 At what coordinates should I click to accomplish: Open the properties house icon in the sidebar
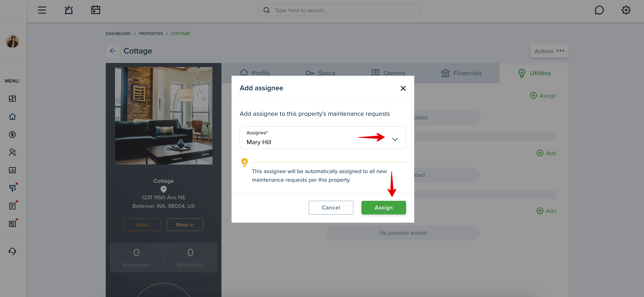12,117
